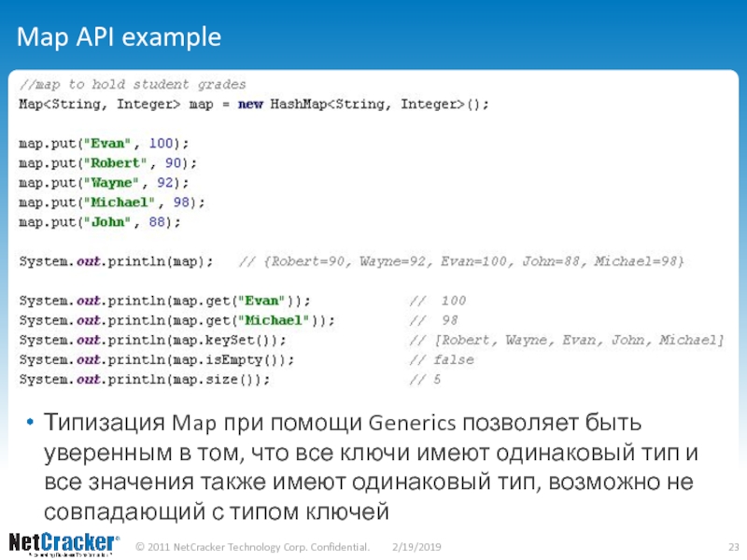This screenshot has width=747, height=560.
Task: Click the keySet output comment [Robert, Wayne, ...]
Action: (567, 340)
